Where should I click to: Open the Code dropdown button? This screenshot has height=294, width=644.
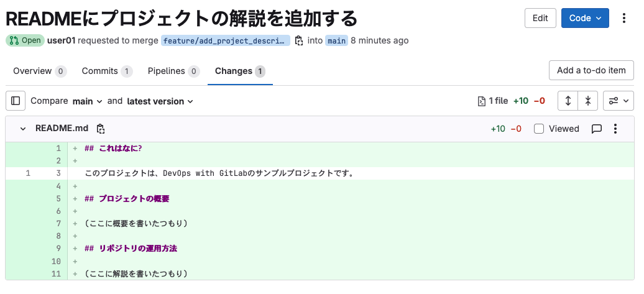click(x=585, y=18)
